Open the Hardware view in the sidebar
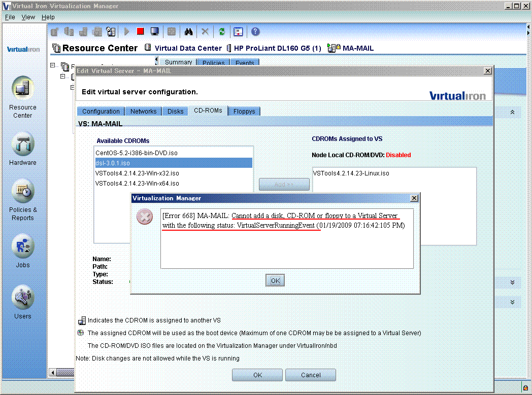 [23, 149]
